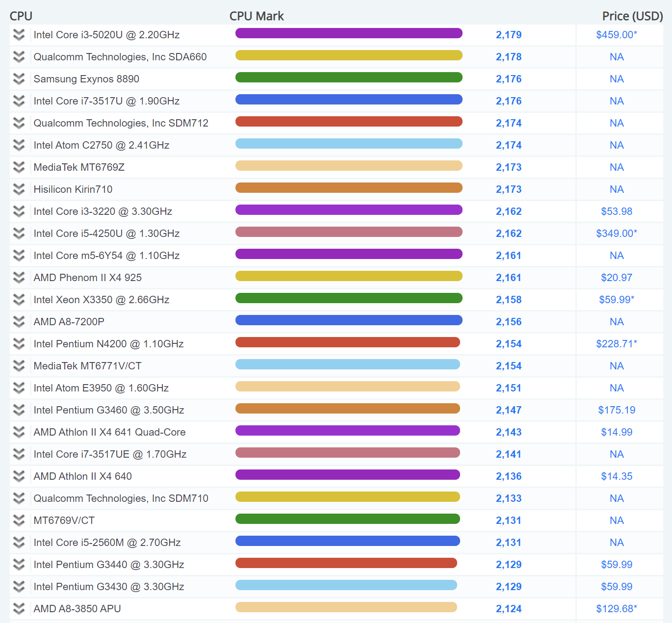672x623 pixels.
Task: Select the $14.99 price for Athlon II X4 641
Action: (x=617, y=432)
